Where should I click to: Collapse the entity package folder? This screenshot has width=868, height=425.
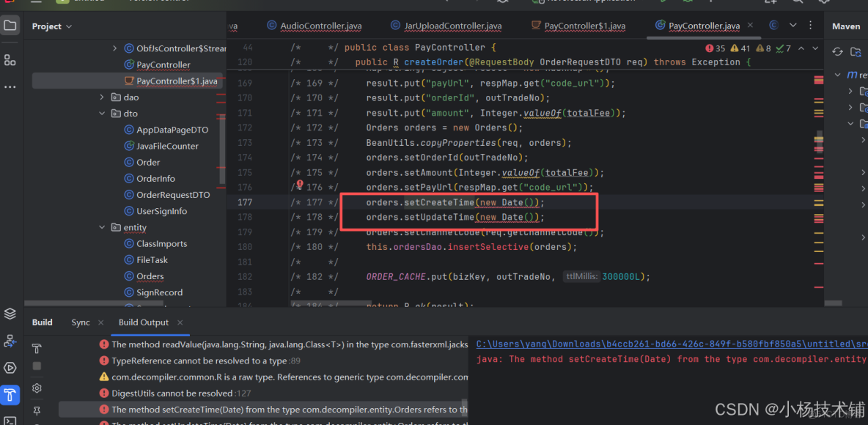point(101,227)
